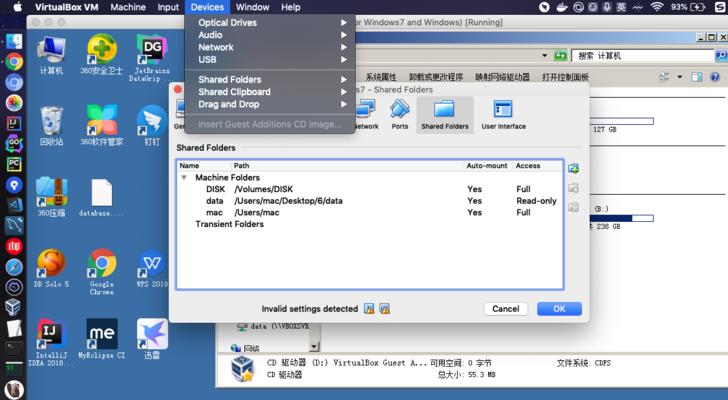Screen dimensions: 728x400
Task: Open PyCharm from the Dock
Action: 14,164
